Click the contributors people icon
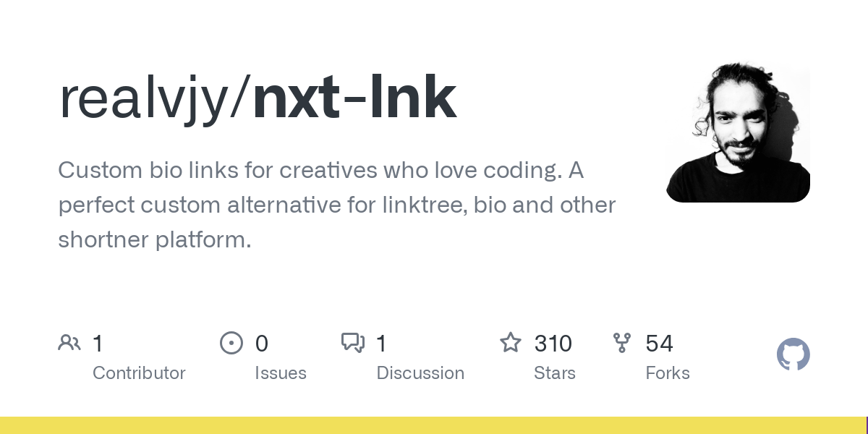The image size is (868, 434). click(69, 343)
